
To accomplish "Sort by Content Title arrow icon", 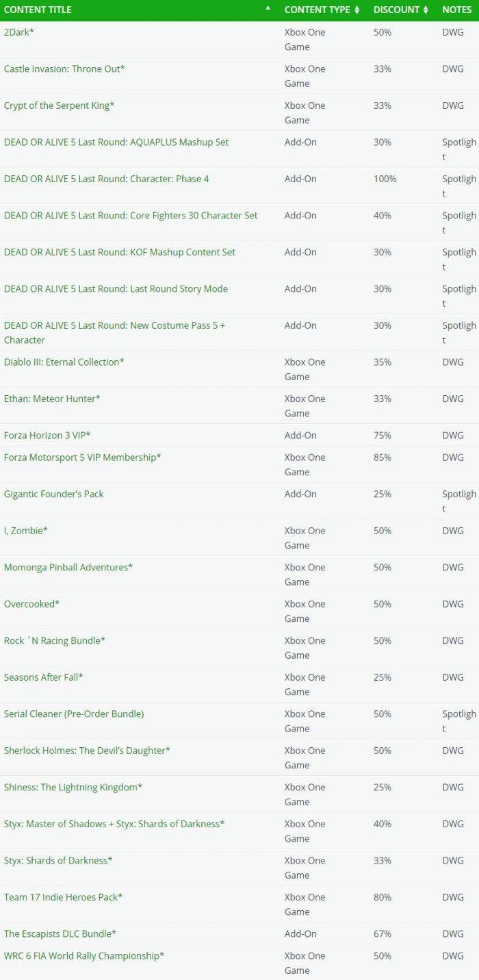I will pos(268,8).
